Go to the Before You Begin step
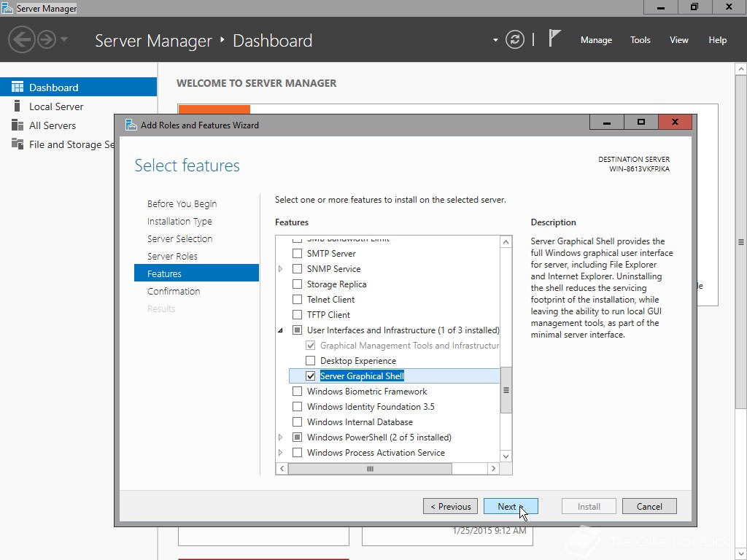 tap(182, 204)
